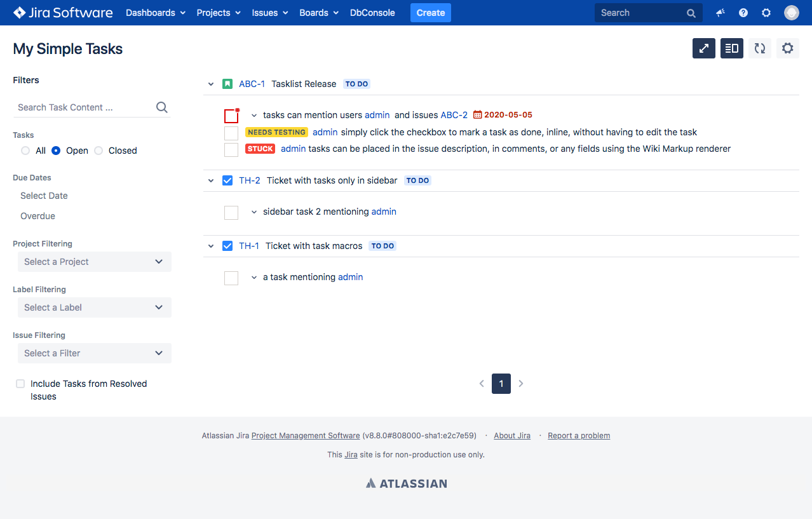Click the Atlassian footer logo
Screen dimensions: 812x519
407,483
